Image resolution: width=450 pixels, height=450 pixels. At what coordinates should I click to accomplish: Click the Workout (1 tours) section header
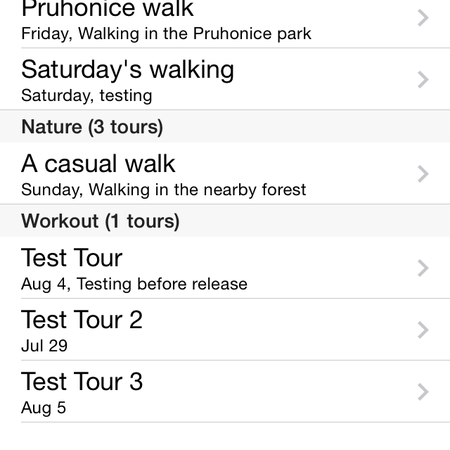[225, 221]
